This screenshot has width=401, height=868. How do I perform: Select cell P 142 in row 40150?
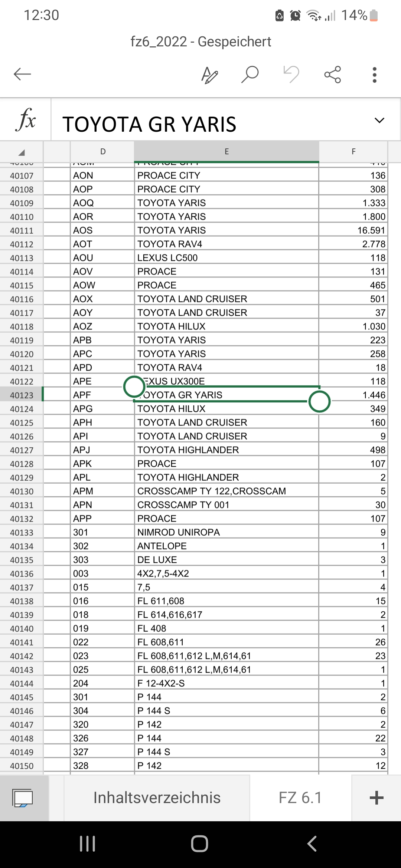tap(226, 766)
